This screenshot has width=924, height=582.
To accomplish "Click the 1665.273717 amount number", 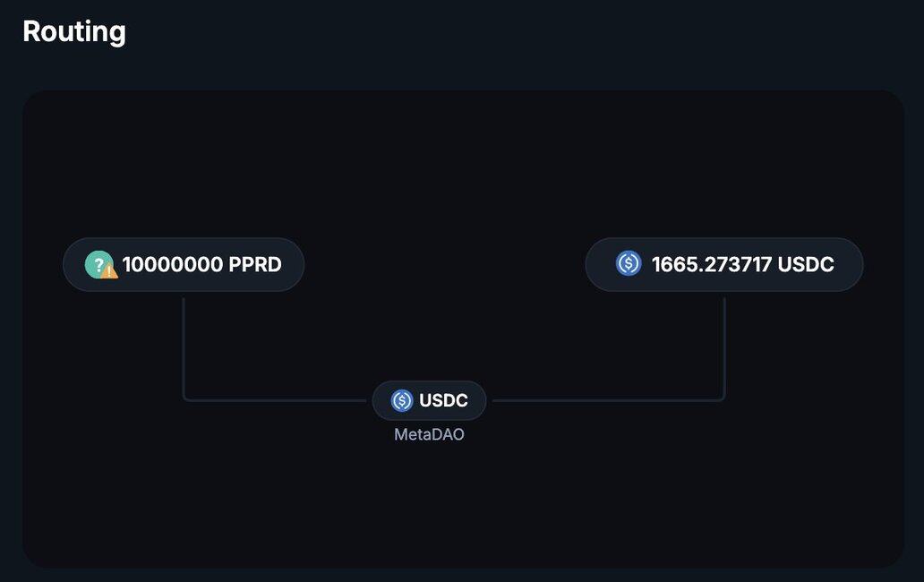I will (712, 265).
